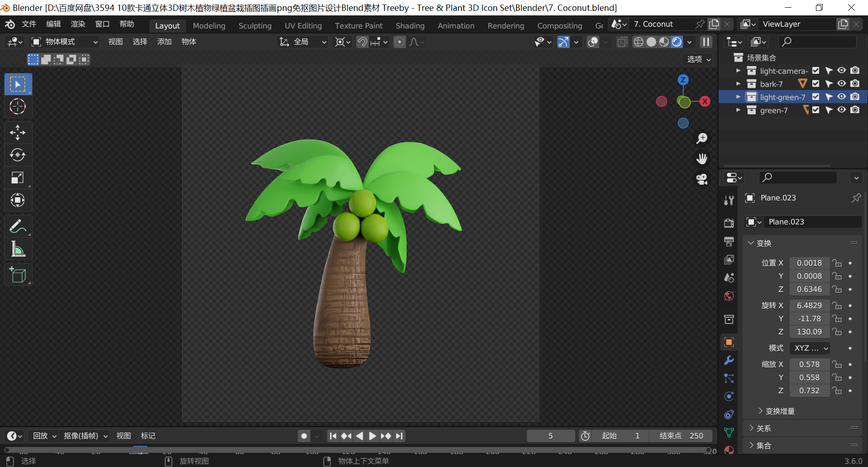868x467 pixels.
Task: Toggle the camera view icon
Action: (702, 180)
